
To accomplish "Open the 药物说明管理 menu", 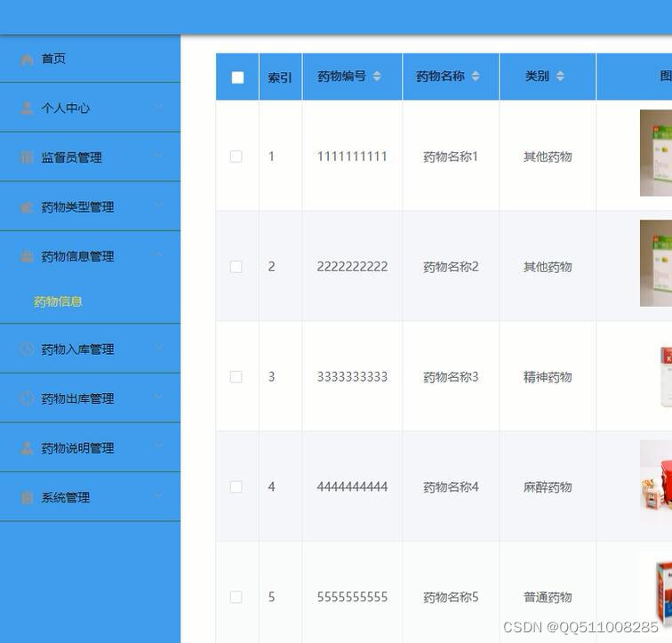I will [x=90, y=447].
